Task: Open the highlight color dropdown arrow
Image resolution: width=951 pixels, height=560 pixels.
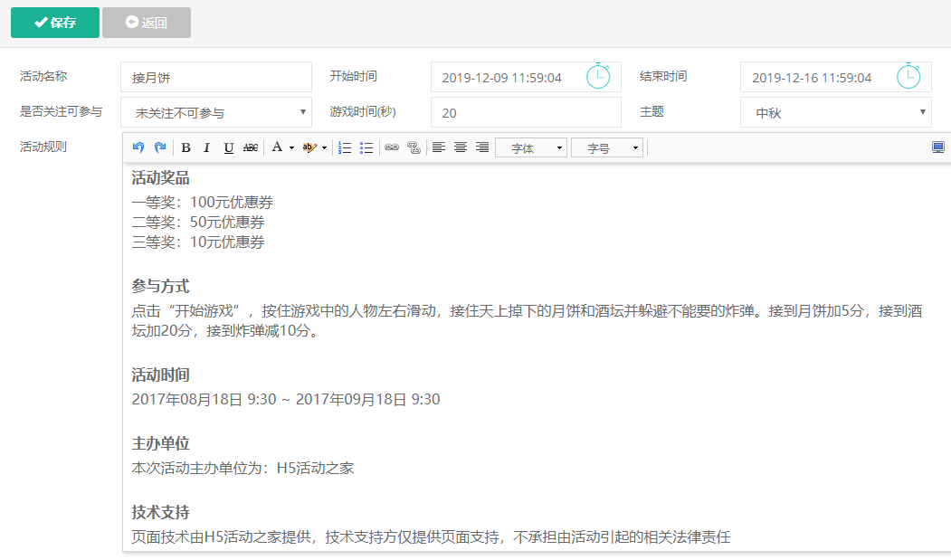Action: 325,148
